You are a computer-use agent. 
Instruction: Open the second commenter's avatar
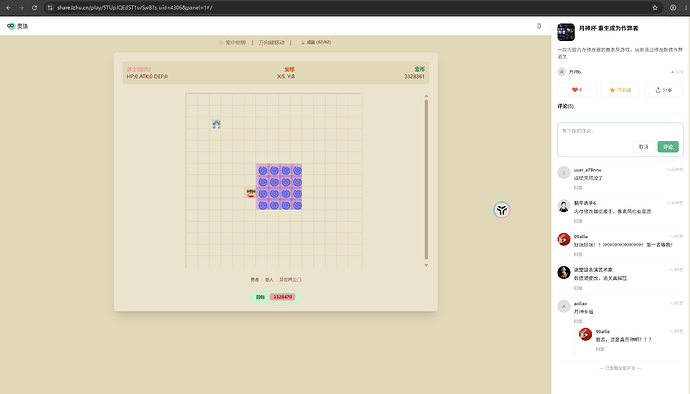[564, 206]
